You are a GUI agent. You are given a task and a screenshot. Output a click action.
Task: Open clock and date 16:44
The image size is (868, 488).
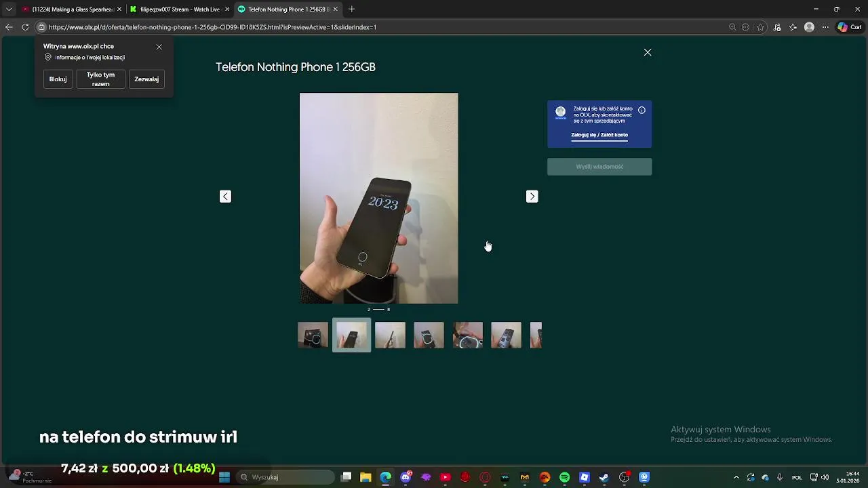848,477
